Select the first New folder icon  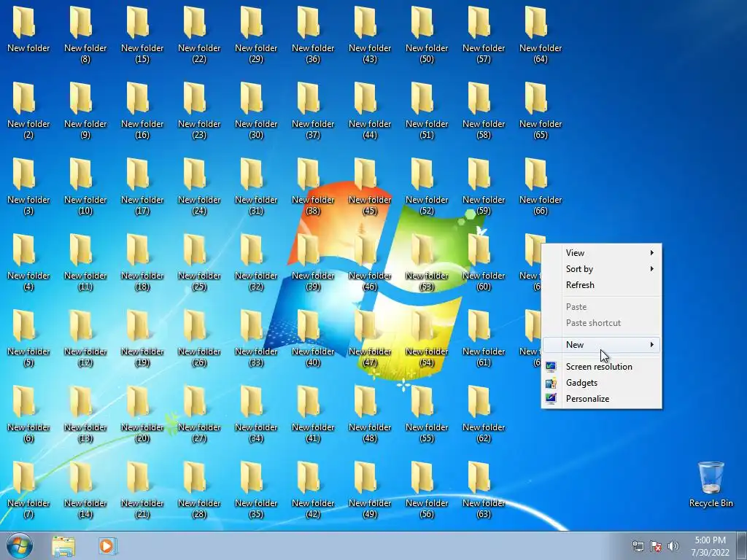[x=23, y=23]
